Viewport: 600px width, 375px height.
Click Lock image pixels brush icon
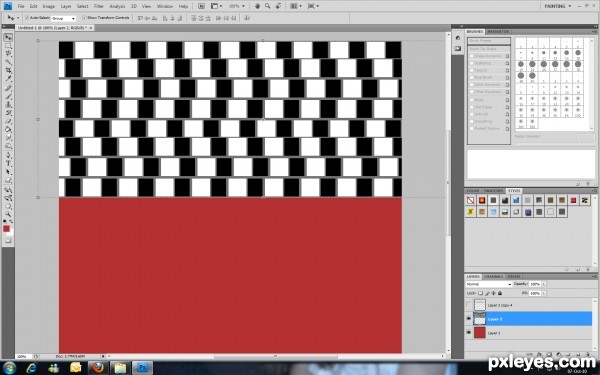pyautogui.click(x=487, y=293)
